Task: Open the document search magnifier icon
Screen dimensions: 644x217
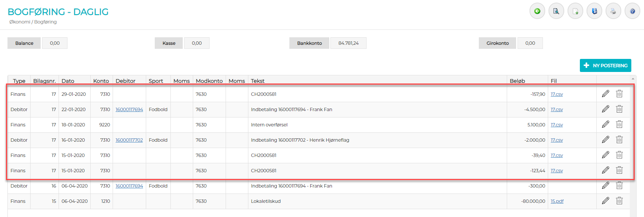Action: [x=556, y=11]
